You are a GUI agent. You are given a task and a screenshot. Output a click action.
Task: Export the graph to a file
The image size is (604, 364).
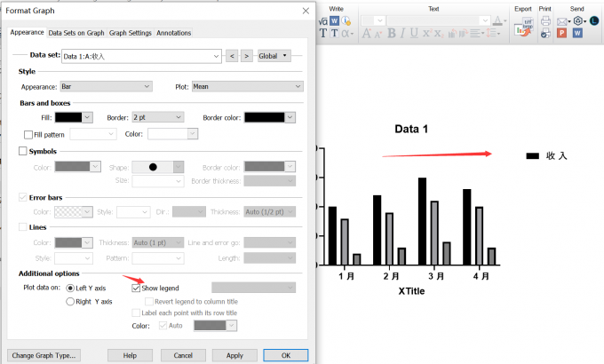click(524, 28)
